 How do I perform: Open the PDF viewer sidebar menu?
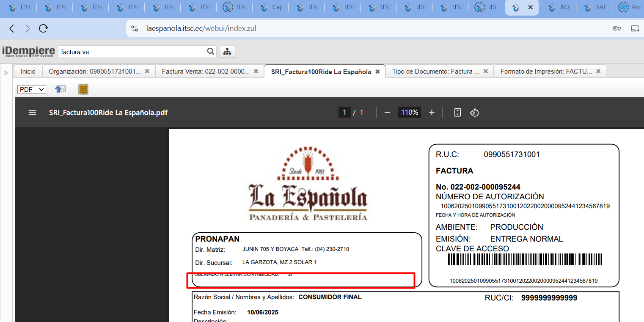click(x=32, y=113)
